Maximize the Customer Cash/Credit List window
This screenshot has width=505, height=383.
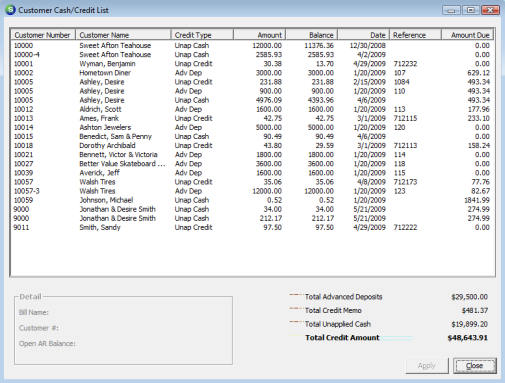(470, 10)
